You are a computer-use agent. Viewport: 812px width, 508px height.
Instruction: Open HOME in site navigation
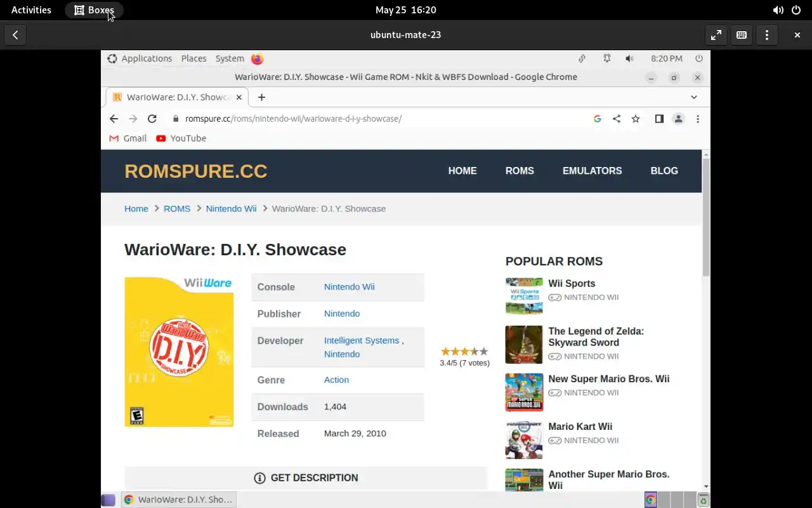point(462,171)
